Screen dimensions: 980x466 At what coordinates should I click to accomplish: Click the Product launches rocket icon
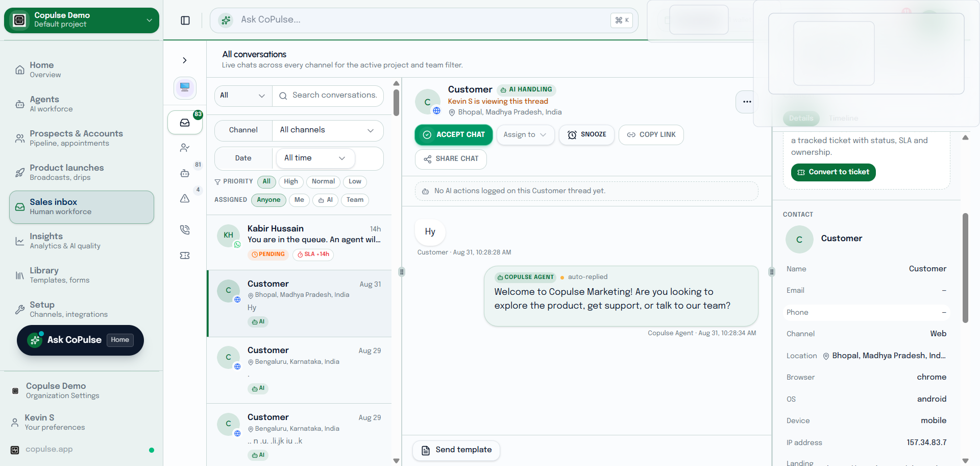20,173
